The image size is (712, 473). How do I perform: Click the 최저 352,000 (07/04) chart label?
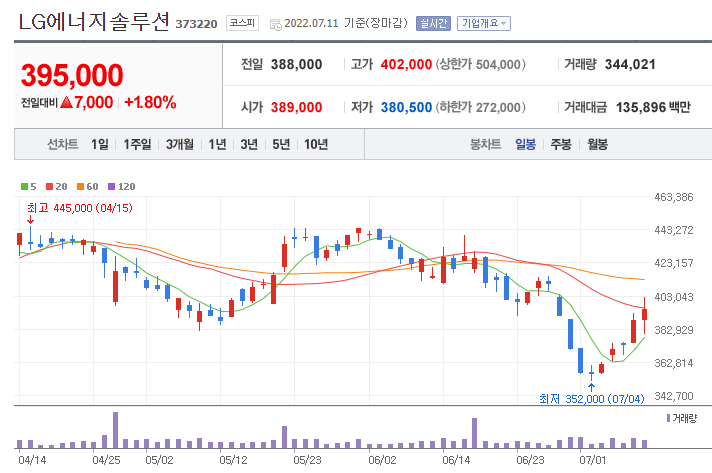592,399
